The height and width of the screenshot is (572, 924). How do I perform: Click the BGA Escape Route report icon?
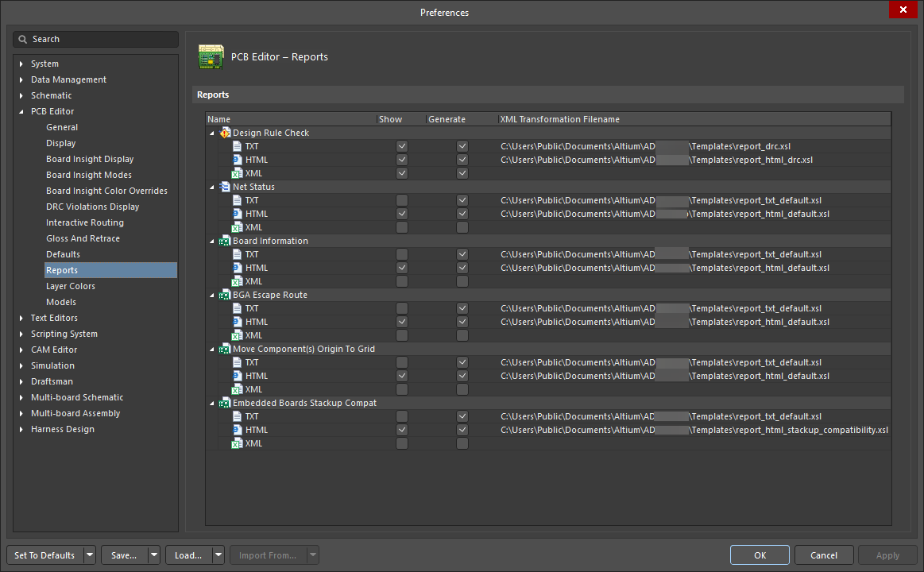[223, 294]
